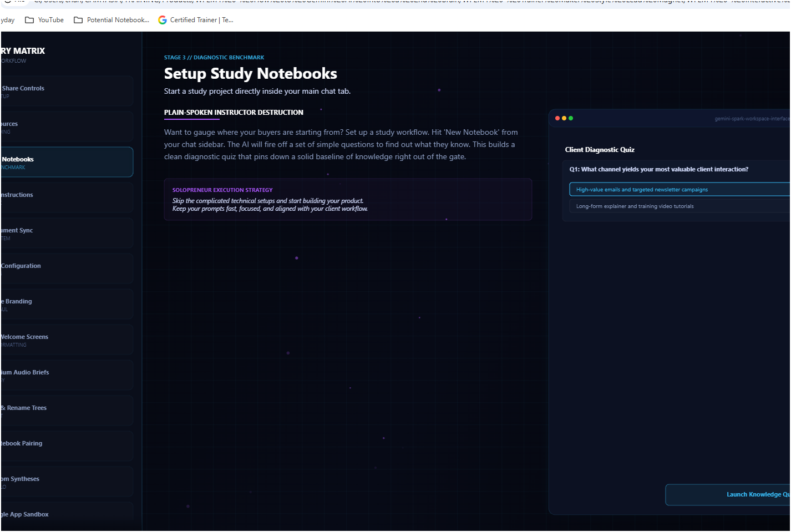
Task: Click the Matrix sidebar title
Action: [23, 51]
